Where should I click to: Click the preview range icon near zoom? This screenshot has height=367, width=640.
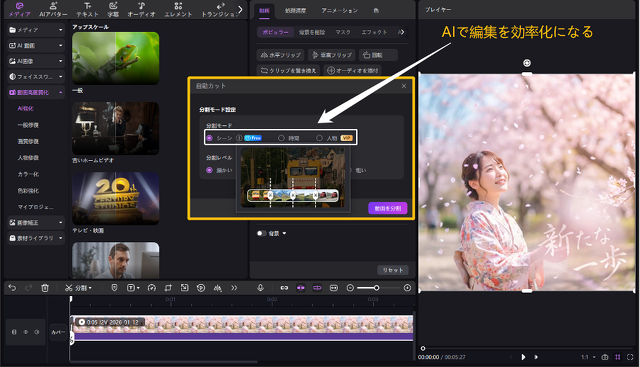click(x=334, y=288)
